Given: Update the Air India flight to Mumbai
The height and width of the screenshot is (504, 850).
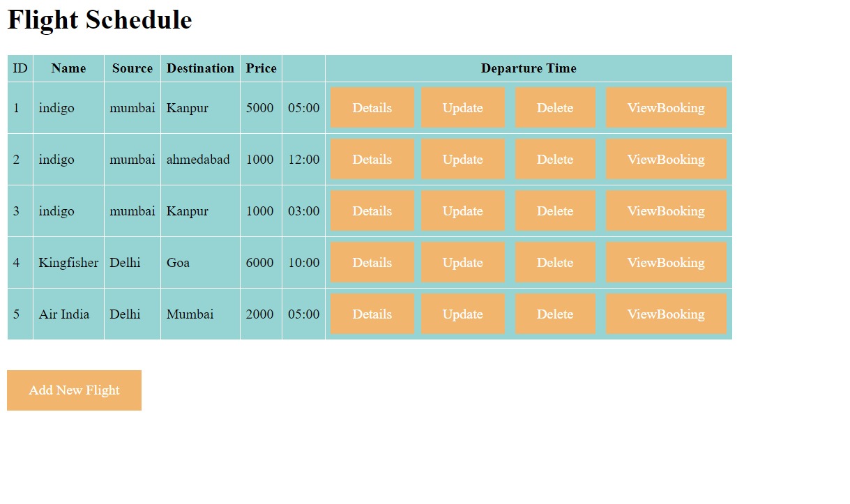Looking at the screenshot, I should tap(462, 314).
